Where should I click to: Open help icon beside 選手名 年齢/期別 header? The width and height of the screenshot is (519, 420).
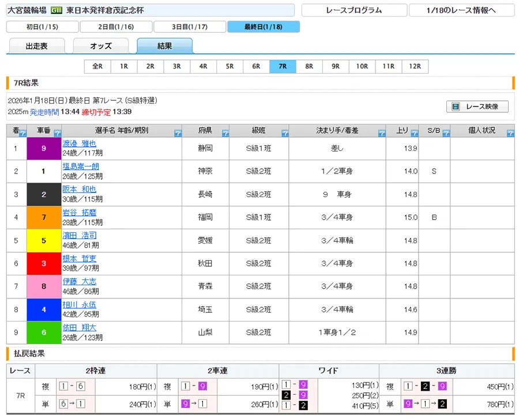178,133
